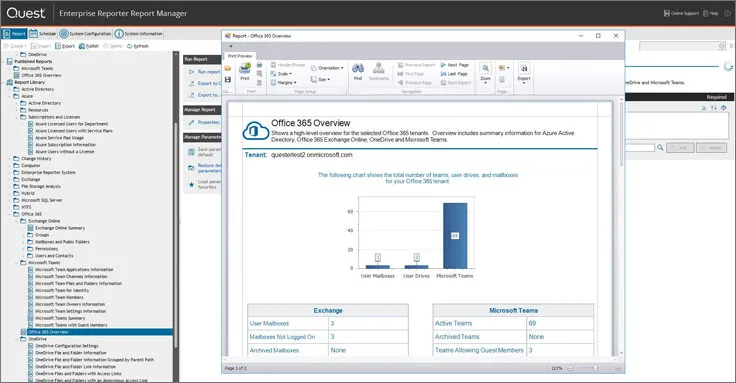Click the search magnifier in the right panel
This screenshot has width=736, height=383.
coord(660,147)
